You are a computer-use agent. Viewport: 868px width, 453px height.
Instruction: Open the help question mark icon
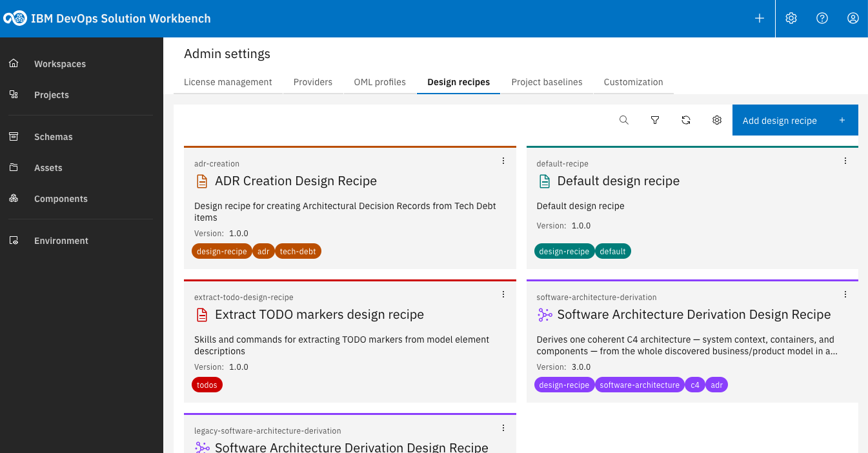coord(822,19)
